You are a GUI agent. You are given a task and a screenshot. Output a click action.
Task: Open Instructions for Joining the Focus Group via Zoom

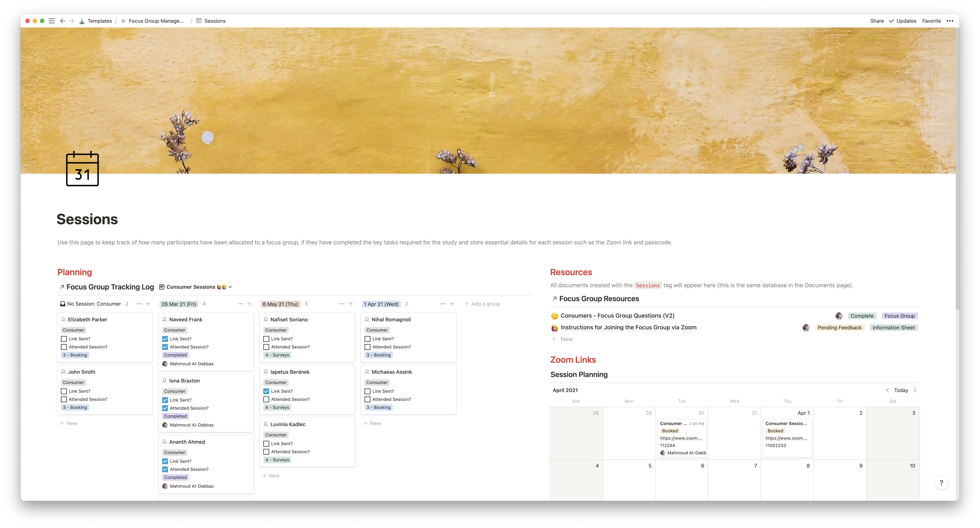point(628,327)
